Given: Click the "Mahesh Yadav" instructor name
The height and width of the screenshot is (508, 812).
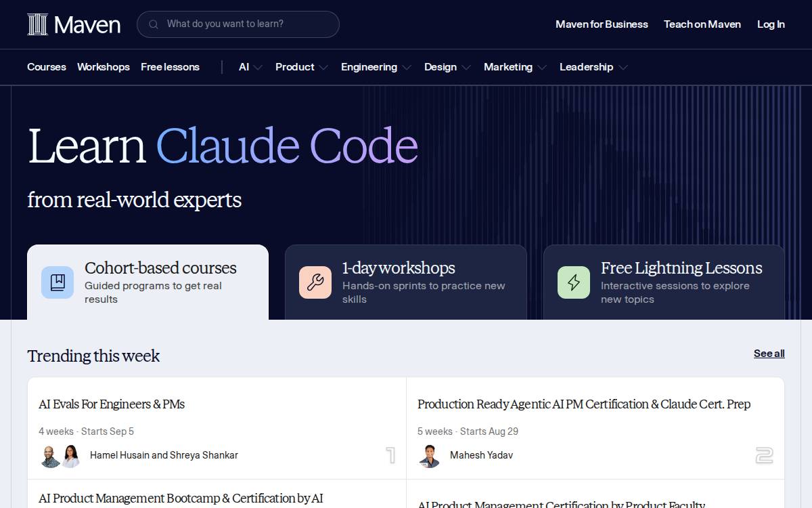Looking at the screenshot, I should (x=481, y=455).
